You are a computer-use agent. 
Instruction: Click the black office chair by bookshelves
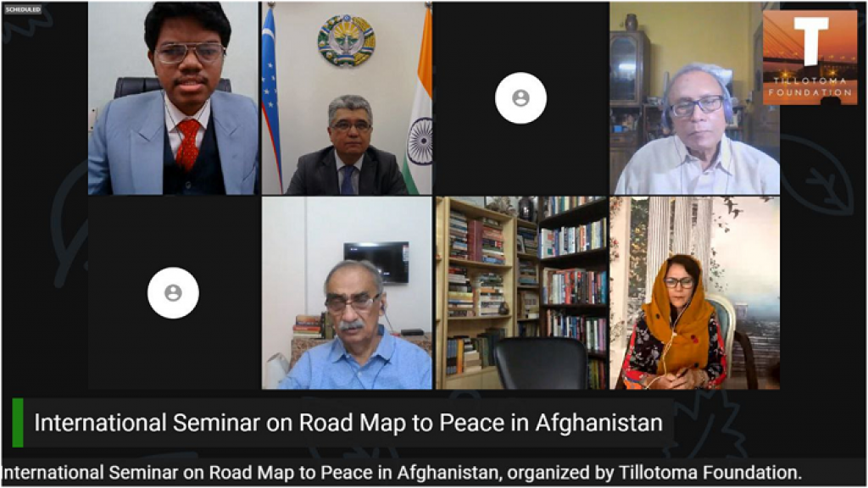click(x=541, y=363)
